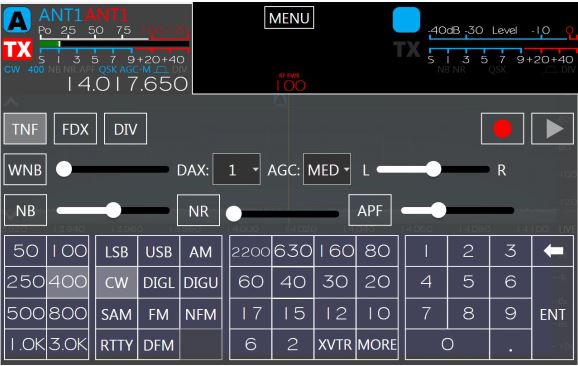578x366 pixels.
Task: Switch mode to NFM
Action: [201, 314]
